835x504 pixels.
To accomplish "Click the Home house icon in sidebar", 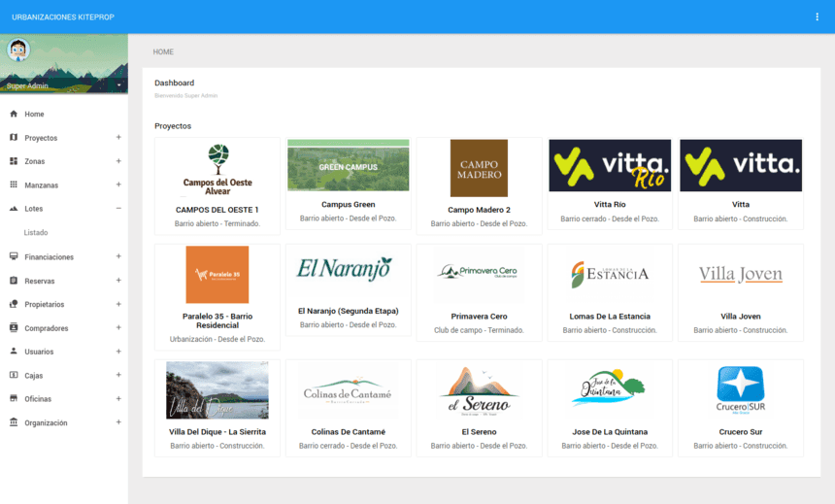I will coord(14,114).
